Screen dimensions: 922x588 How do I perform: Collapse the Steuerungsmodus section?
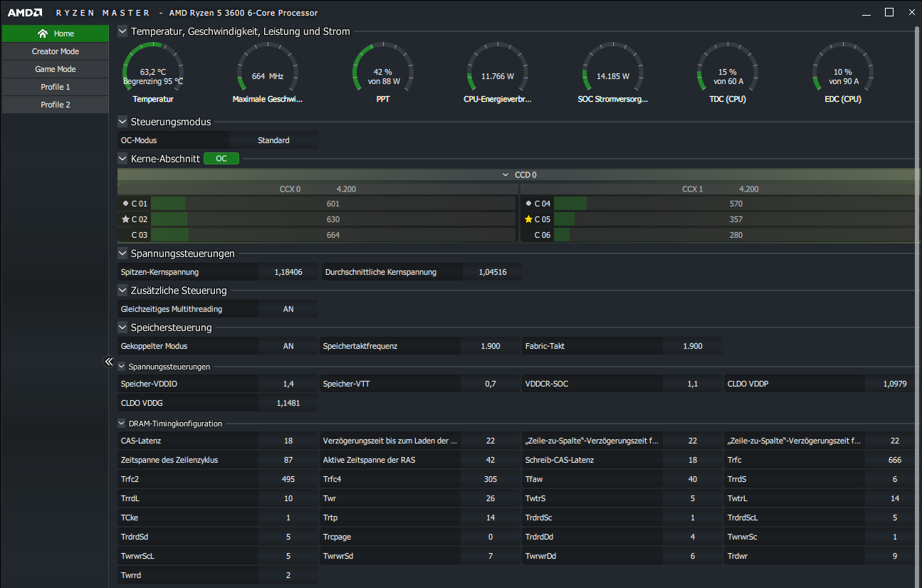pyautogui.click(x=122, y=122)
